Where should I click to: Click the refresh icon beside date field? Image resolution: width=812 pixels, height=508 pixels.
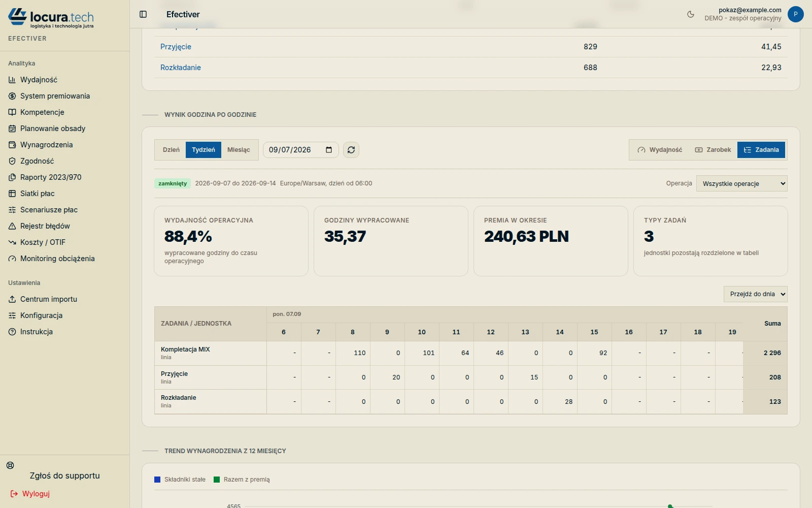[x=351, y=150]
